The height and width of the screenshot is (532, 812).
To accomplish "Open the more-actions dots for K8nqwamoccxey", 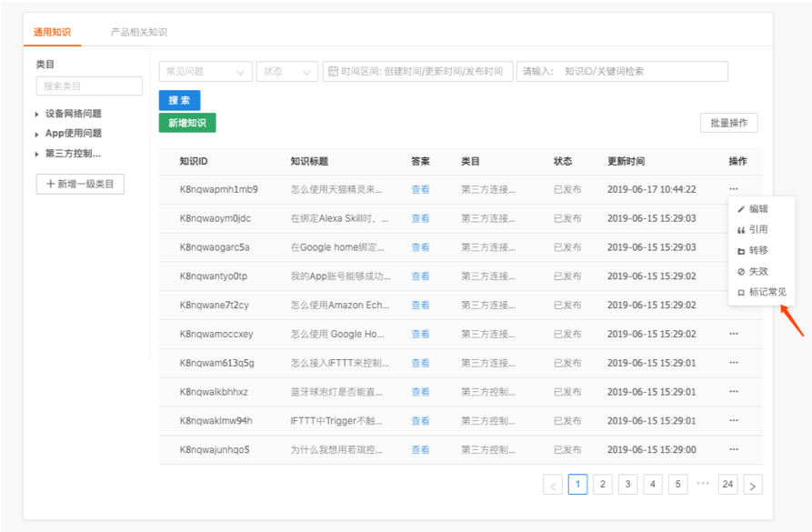I will [733, 334].
